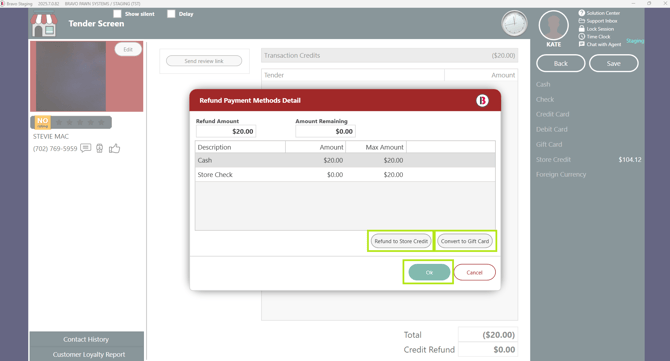The width and height of the screenshot is (670, 361).
Task: Click the Total amount field
Action: (x=488, y=335)
